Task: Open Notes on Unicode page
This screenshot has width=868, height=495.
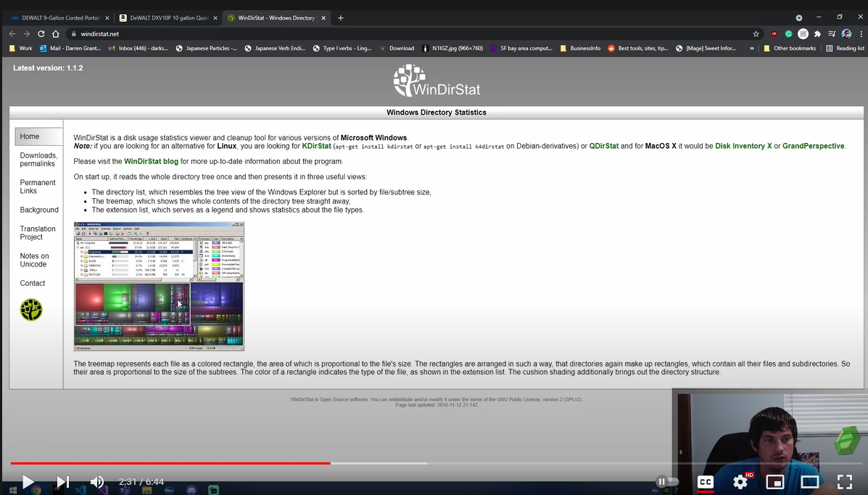Action: (34, 260)
